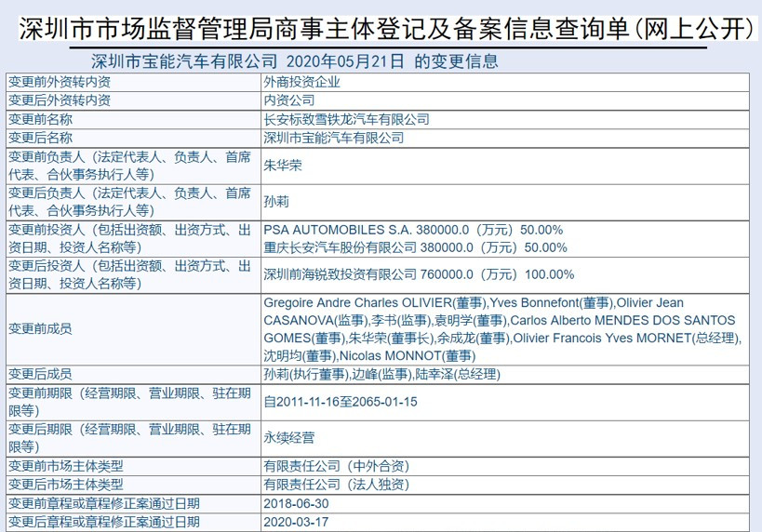Click the row label 变更后名称
This screenshot has width=762, height=532.
point(40,138)
